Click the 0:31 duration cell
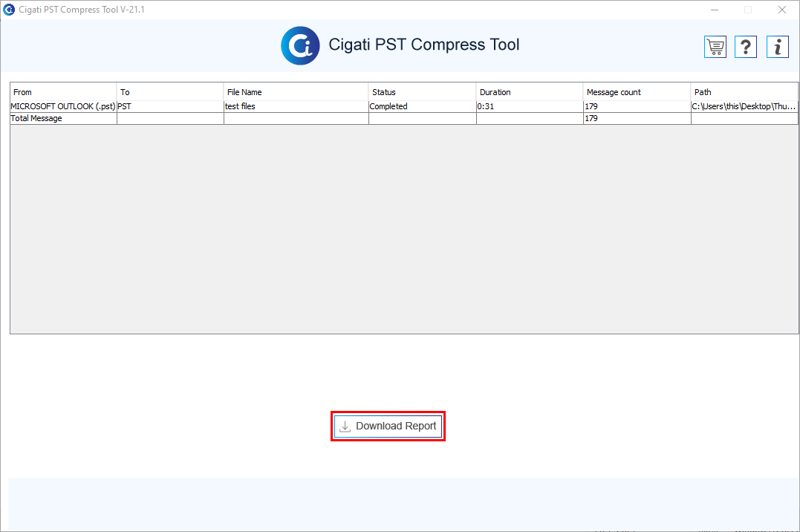Viewport: 800px width, 532px height. click(530, 106)
